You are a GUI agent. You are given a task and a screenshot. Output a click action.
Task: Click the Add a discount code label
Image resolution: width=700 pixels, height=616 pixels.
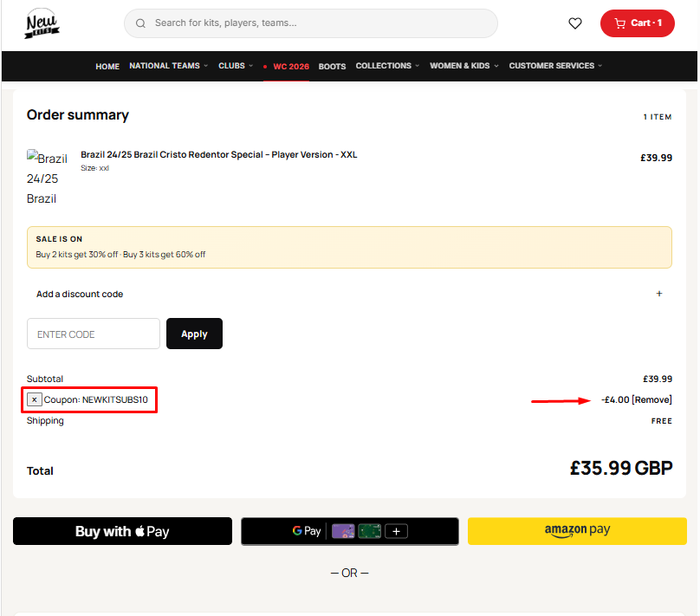point(80,295)
